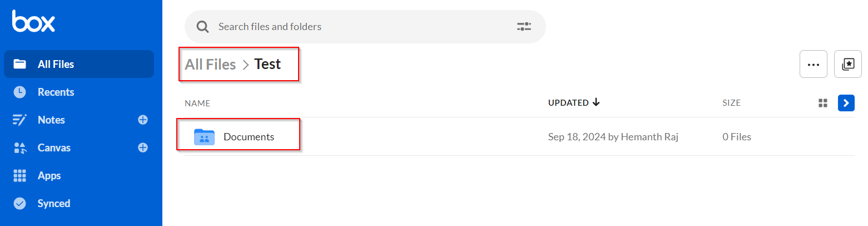Screen dimensions: 868x226
Task: Click the Notes sidebar icon
Action: tap(19, 120)
